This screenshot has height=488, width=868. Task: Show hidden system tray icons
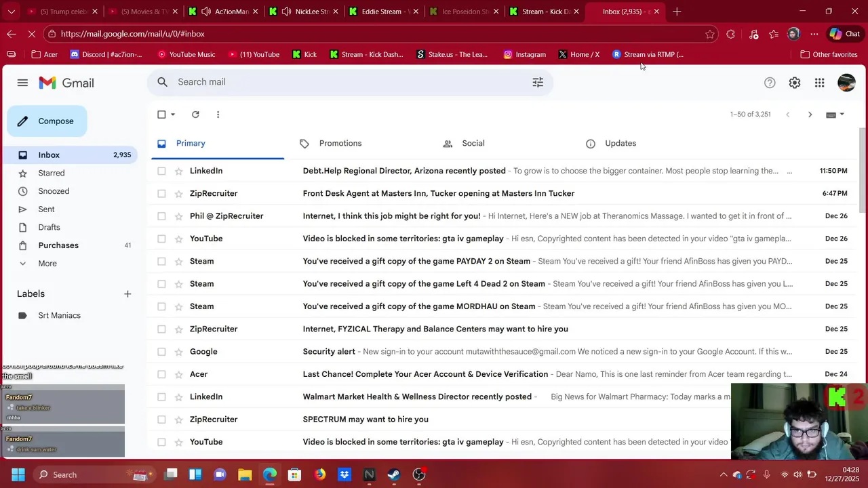724,474
